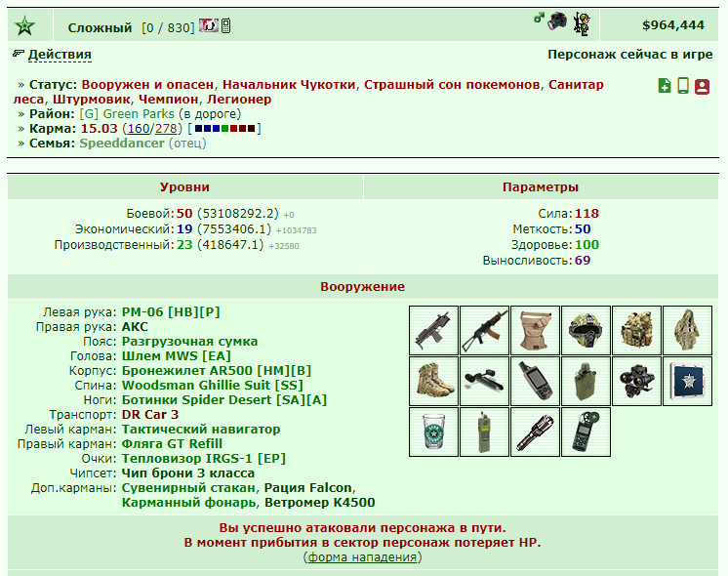Click the soldier figure icon
This screenshot has height=576, width=728.
(582, 23)
